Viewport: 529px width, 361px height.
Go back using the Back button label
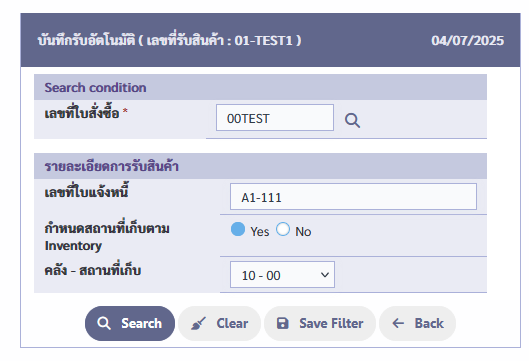click(x=429, y=323)
